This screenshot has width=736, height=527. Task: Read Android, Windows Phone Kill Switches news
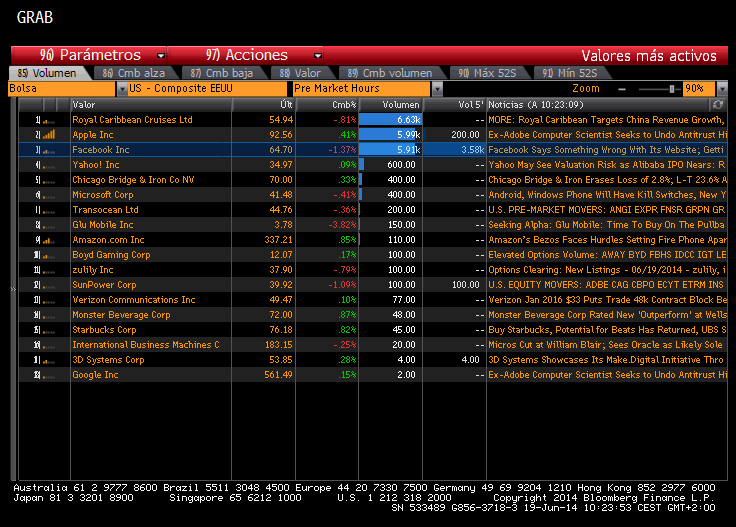607,195
